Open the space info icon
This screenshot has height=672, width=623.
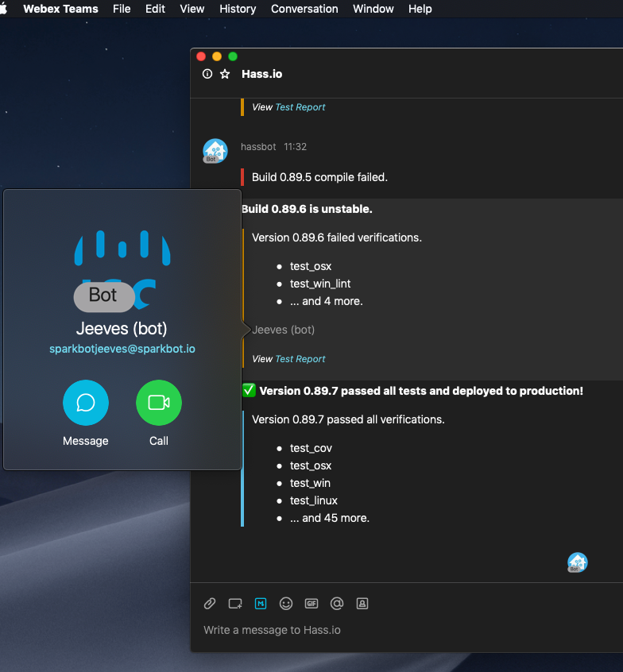[207, 74]
